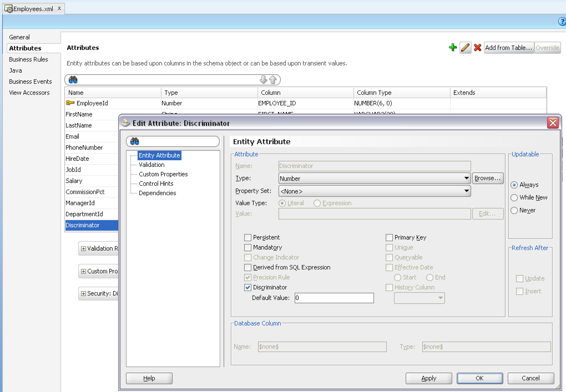This screenshot has width=566, height=392.
Task: Enable the Persistent checkbox
Action: (x=248, y=238)
